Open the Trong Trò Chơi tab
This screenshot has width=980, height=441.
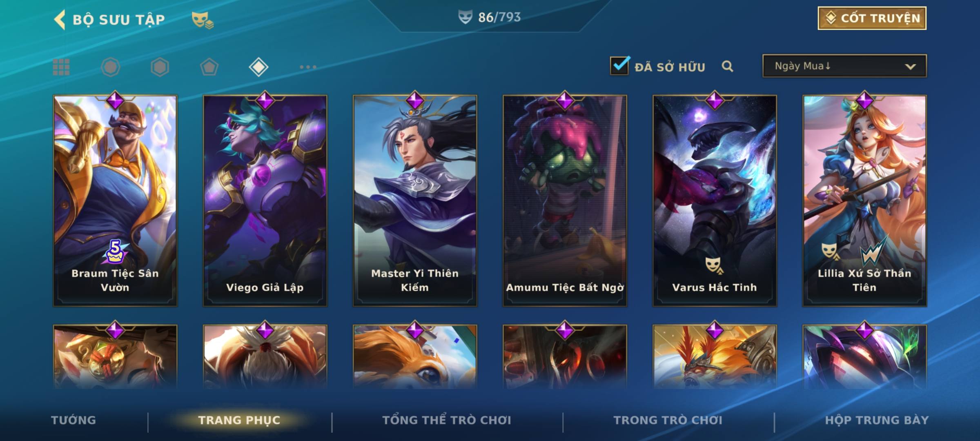(x=668, y=420)
